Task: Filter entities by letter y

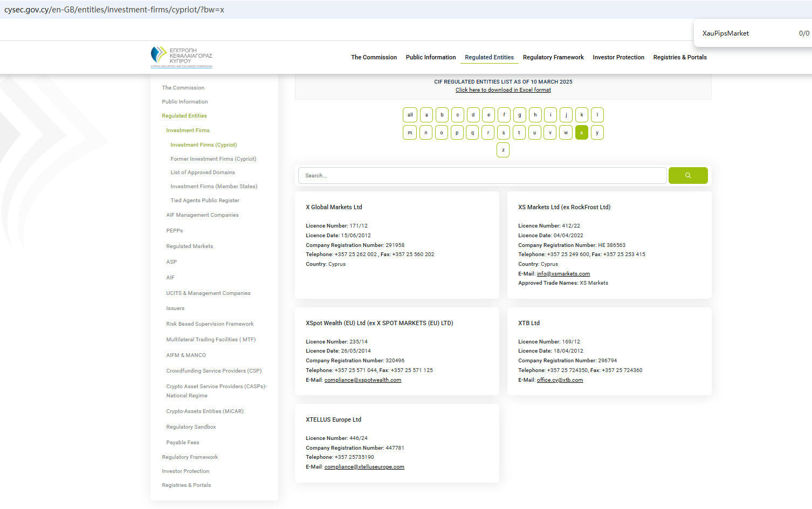Action: point(597,133)
